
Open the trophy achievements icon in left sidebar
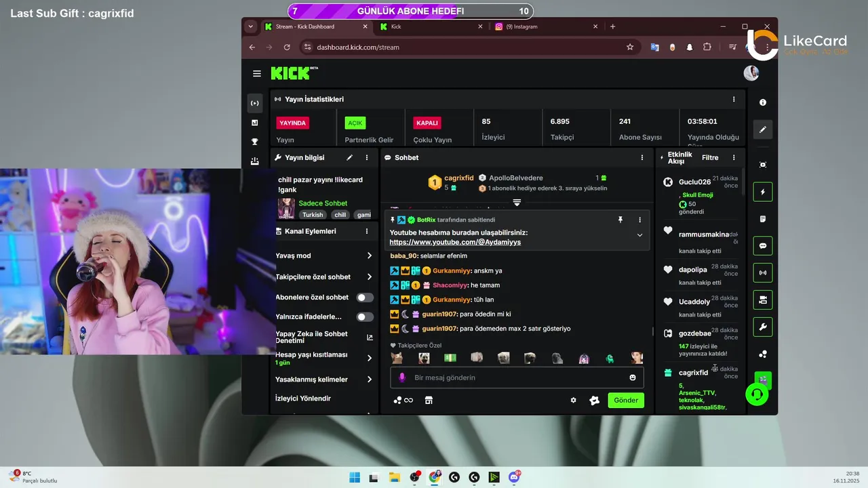coord(255,142)
